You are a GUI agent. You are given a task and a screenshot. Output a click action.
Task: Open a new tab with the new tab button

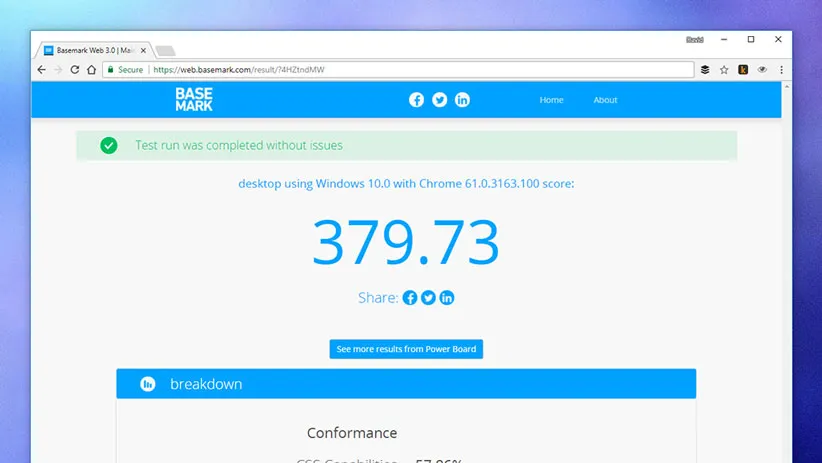point(165,50)
